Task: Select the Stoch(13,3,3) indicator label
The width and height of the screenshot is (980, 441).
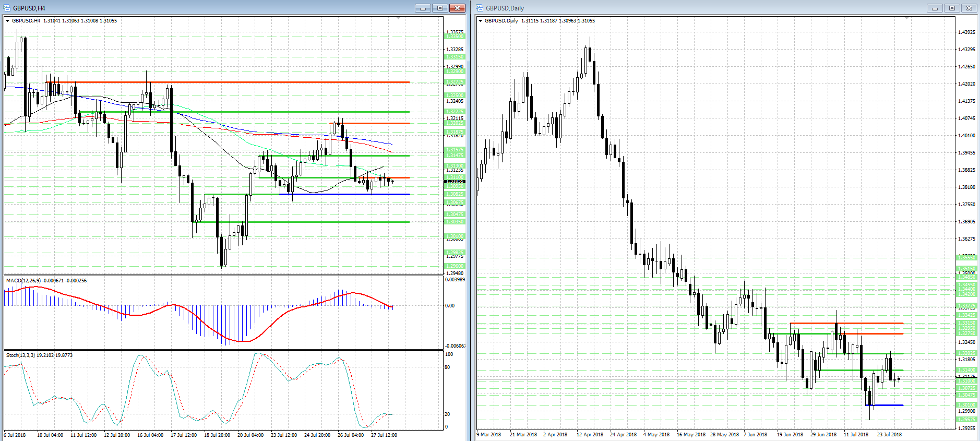Action: coord(21,355)
